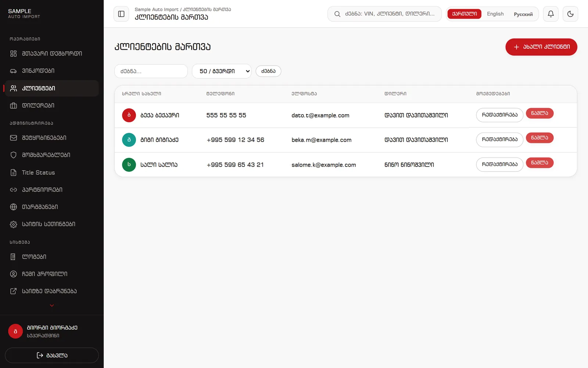Open logs list icon in sidebar
This screenshot has height=368, width=588.
point(14,257)
